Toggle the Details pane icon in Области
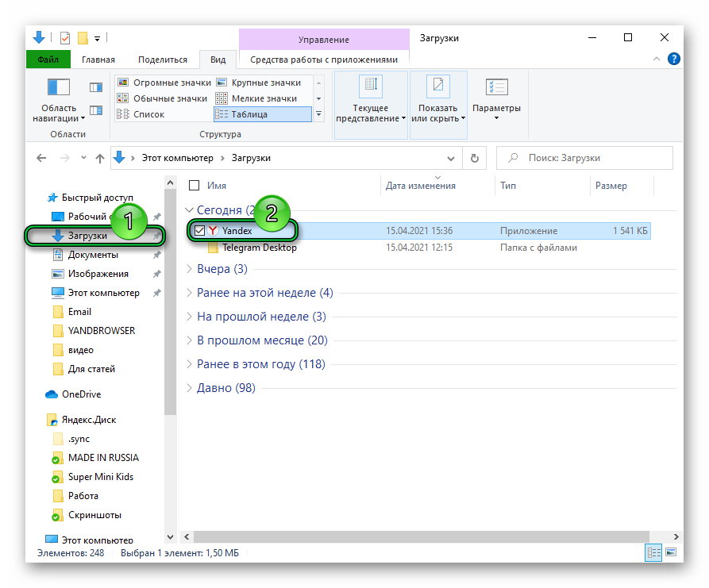 click(x=96, y=110)
